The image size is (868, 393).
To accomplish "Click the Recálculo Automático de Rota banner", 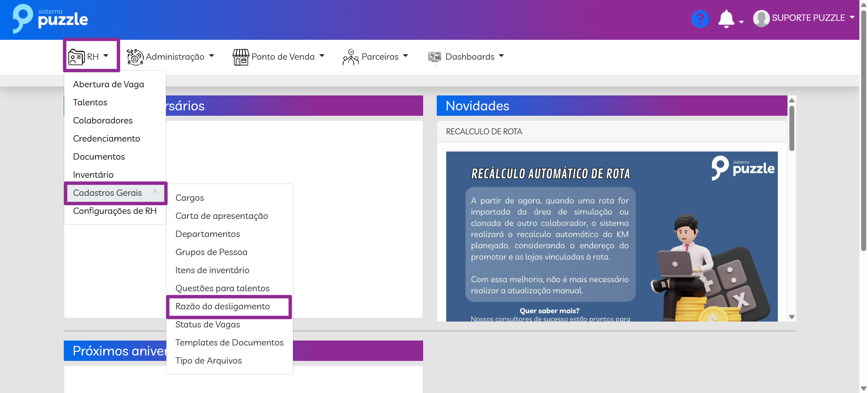I will pyautogui.click(x=611, y=236).
